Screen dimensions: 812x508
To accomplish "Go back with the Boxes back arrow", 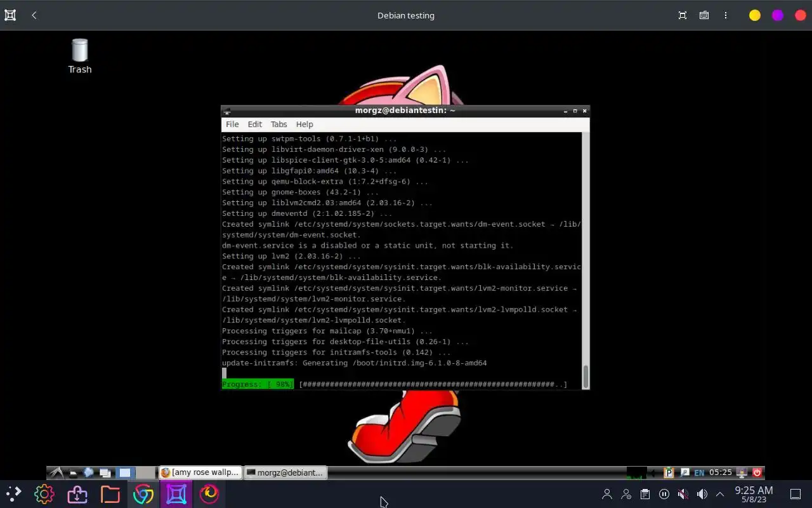I will pos(34,15).
